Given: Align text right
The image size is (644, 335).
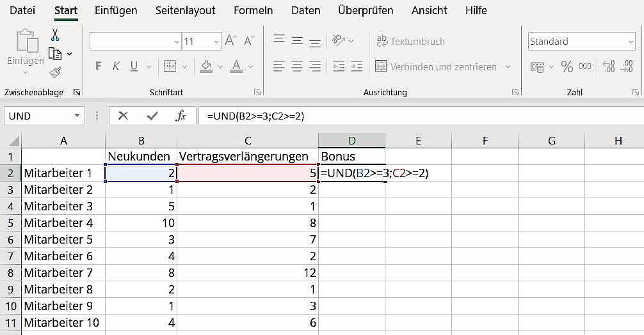Looking at the screenshot, I should tap(315, 66).
